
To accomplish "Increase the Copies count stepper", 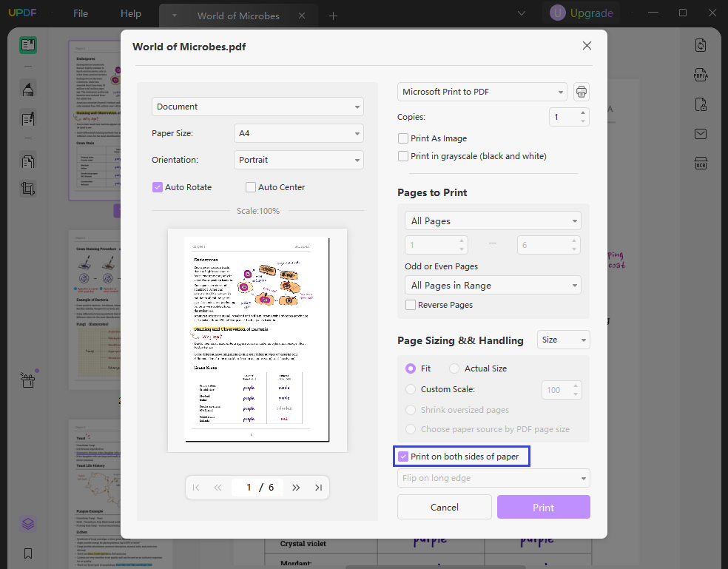I will click(x=583, y=113).
